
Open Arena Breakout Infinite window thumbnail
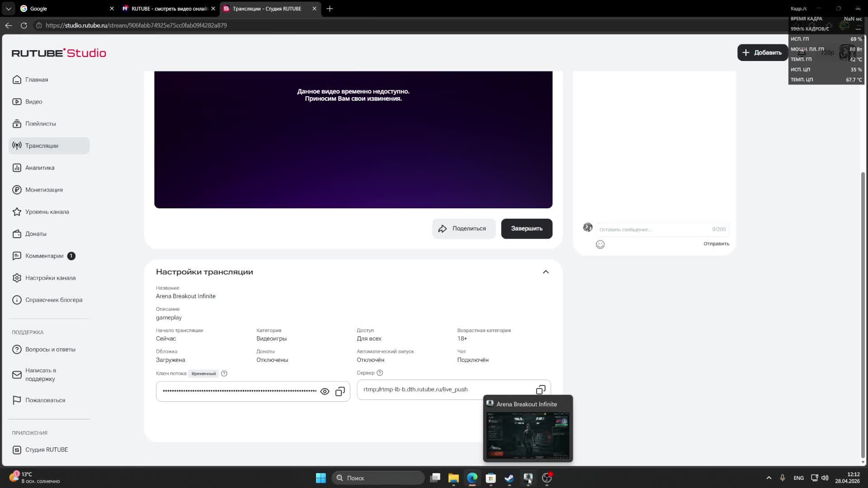tap(528, 435)
